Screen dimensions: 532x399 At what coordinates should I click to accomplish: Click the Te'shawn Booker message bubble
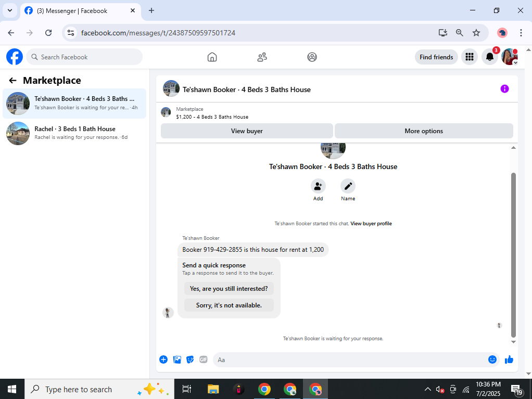(253, 250)
